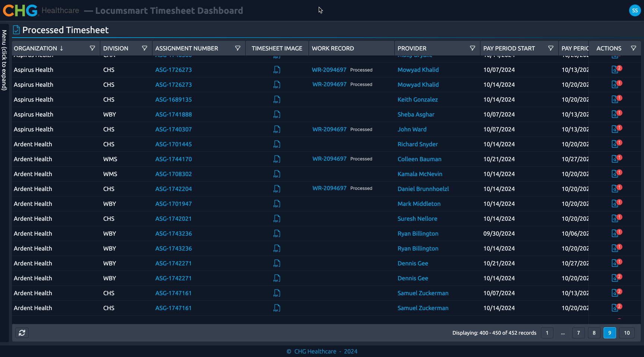Open WR-2094697 in Colleen Bauman row
Screen dimensions: 644x357
coord(329,159)
